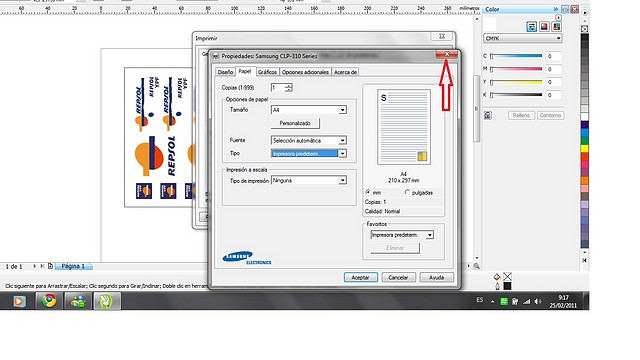Click the Relleno button in Color docker
The image size is (640, 360).
(521, 116)
